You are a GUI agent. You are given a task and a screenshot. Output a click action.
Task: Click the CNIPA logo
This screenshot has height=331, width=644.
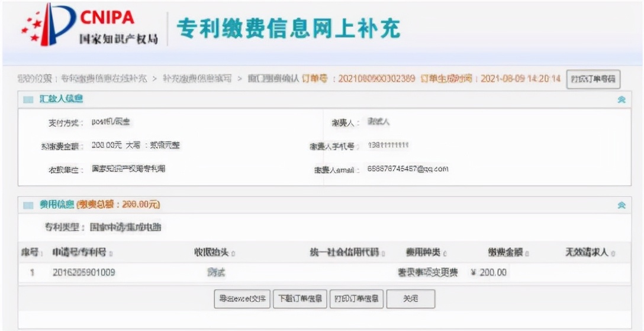click(x=89, y=25)
